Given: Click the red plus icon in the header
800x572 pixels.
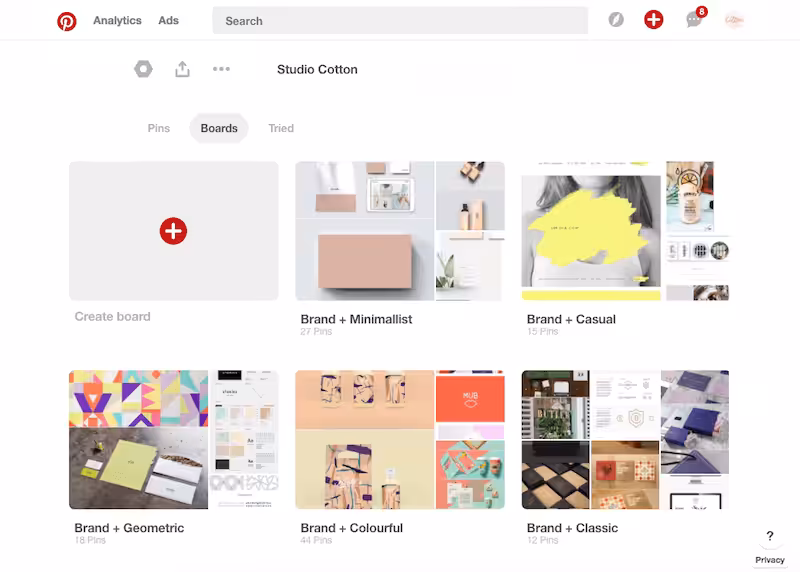Looking at the screenshot, I should [654, 20].
